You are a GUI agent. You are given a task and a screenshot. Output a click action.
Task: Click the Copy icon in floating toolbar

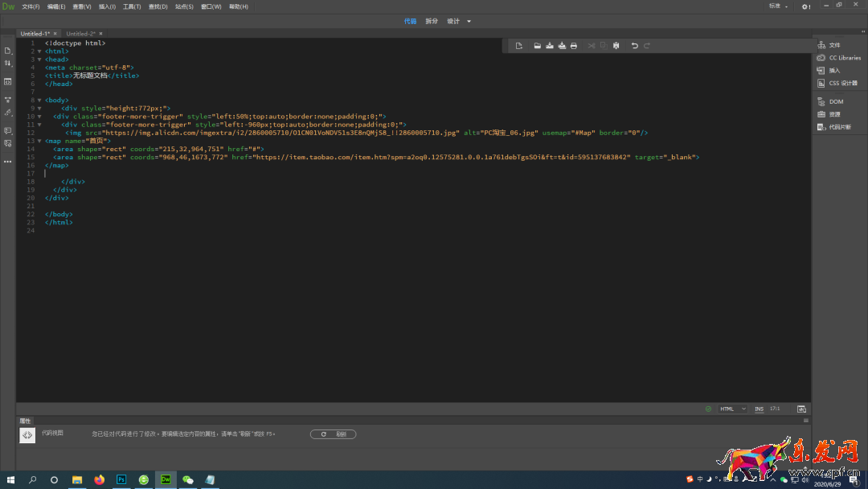[x=604, y=45]
